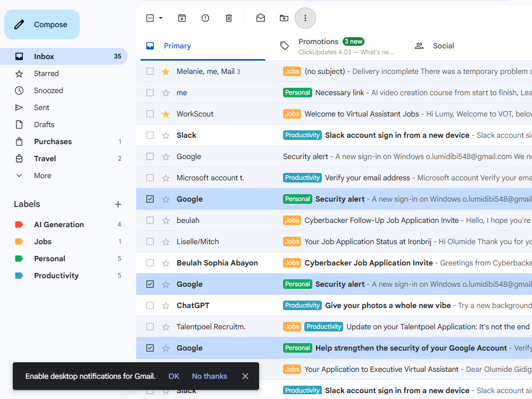Open the AI Generation label
The image size is (532, 399).
(59, 225)
